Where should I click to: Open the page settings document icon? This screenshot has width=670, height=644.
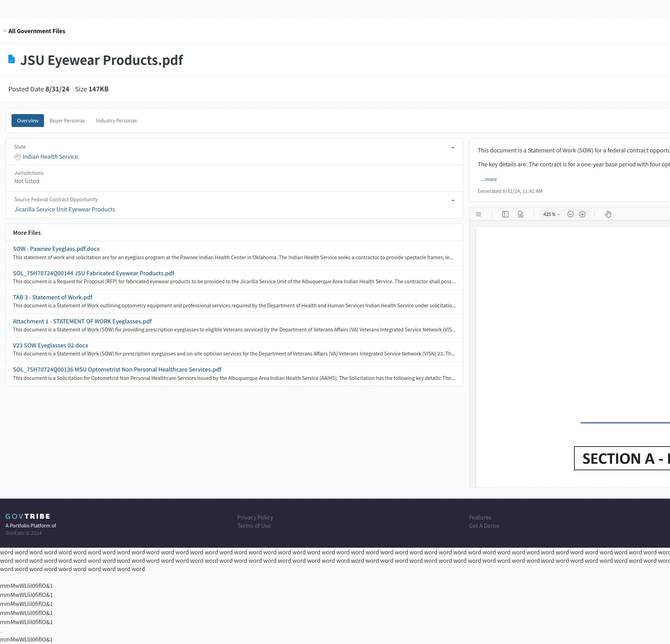[521, 214]
